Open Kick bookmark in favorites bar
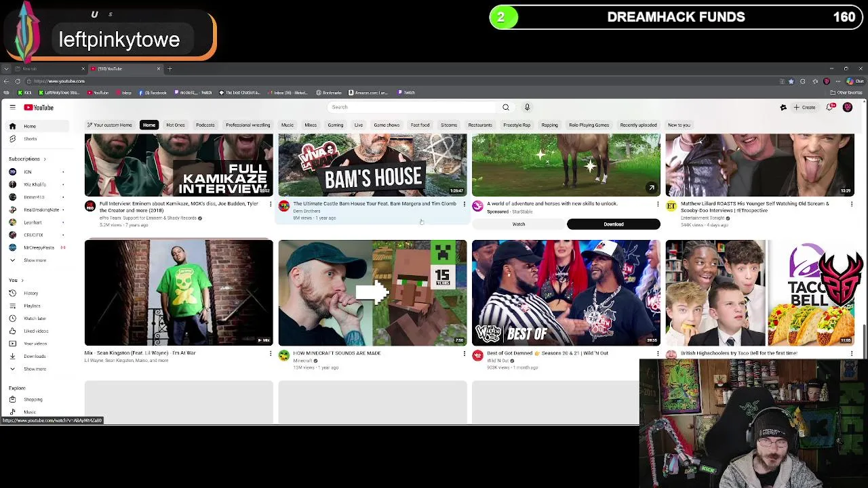This screenshot has height=488, width=868. 25,92
